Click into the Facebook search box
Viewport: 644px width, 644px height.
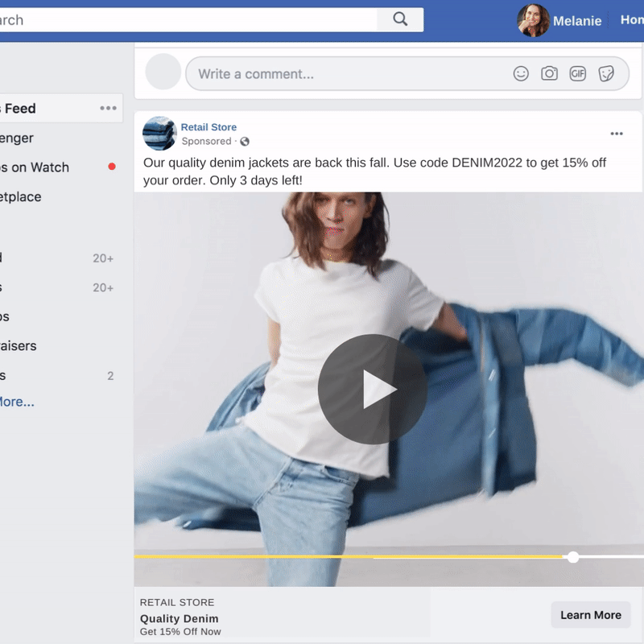click(188, 19)
